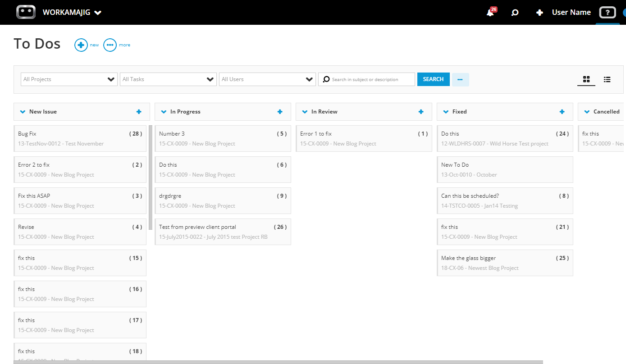Open the help question mark icon
This screenshot has width=626, height=364.
[x=608, y=13]
